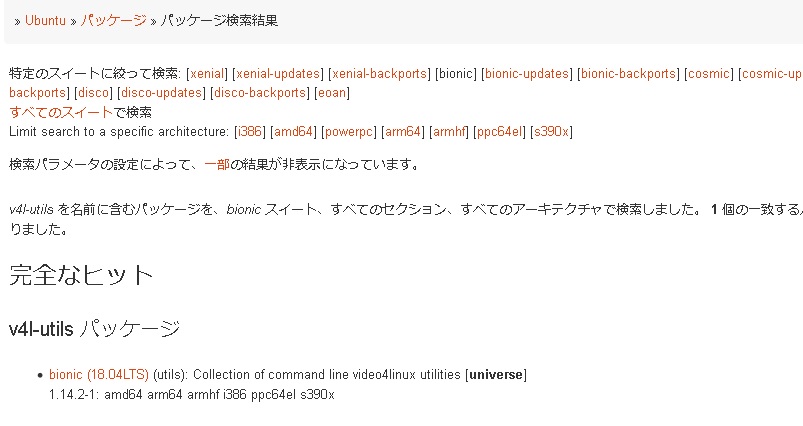Restrict search to amd64 architecture
803x426 pixels.
coord(295,131)
